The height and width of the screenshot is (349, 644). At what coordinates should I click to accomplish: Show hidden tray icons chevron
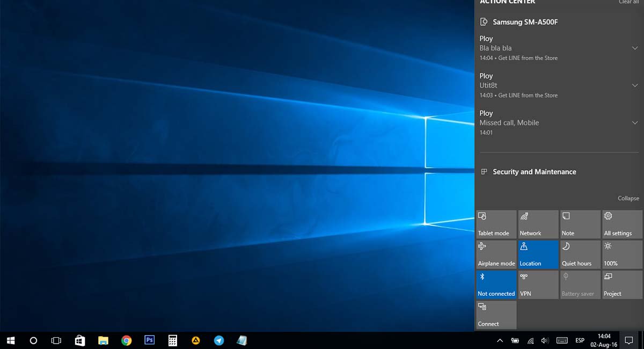coord(500,340)
